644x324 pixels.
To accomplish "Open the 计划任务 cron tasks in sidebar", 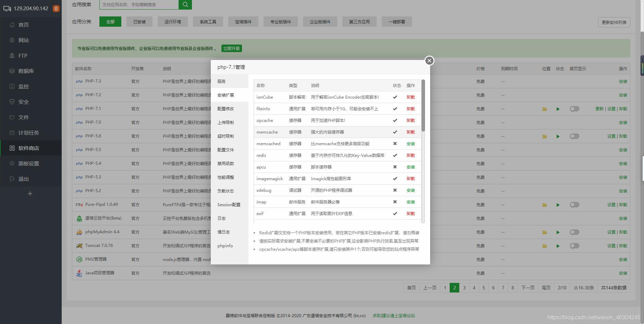I will tap(28, 133).
